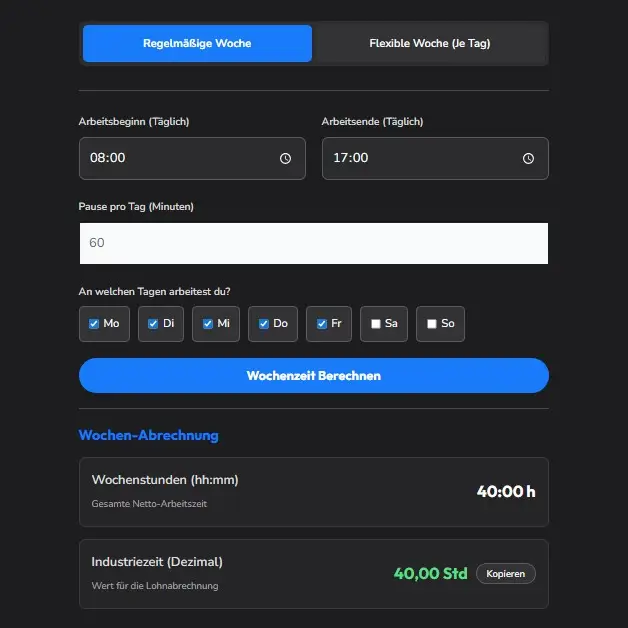Deselect the Fr weekday checkbox
This screenshot has width=628, height=628.
pos(322,324)
